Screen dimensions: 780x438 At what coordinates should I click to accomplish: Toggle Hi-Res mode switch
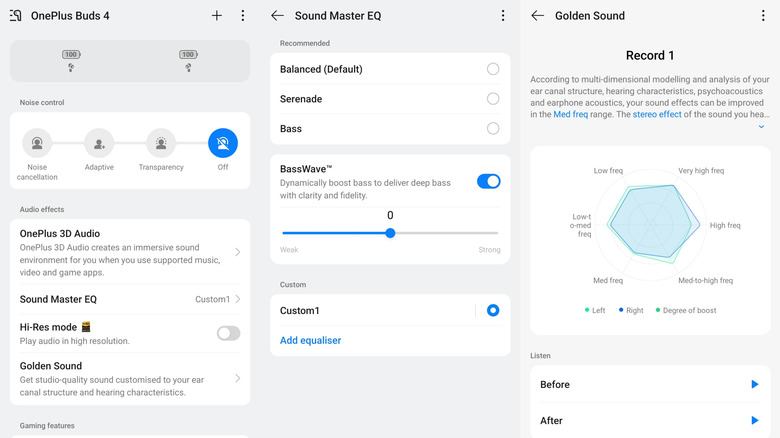(228, 333)
